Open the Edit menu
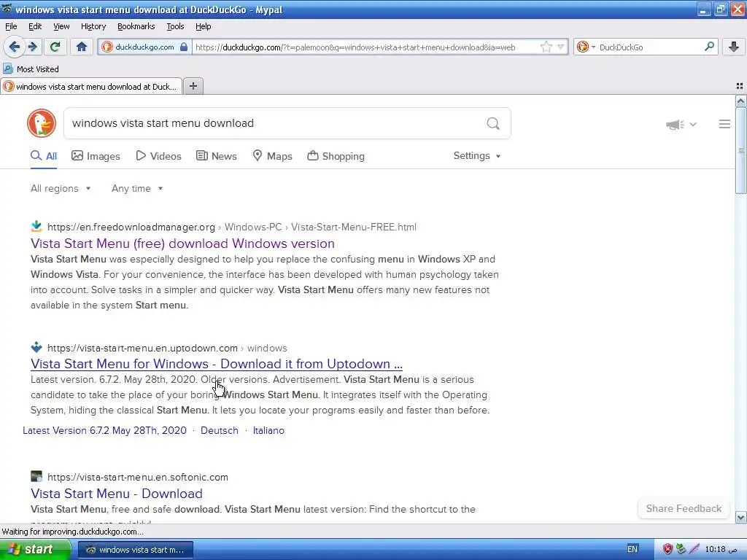747x560 pixels. tap(35, 26)
